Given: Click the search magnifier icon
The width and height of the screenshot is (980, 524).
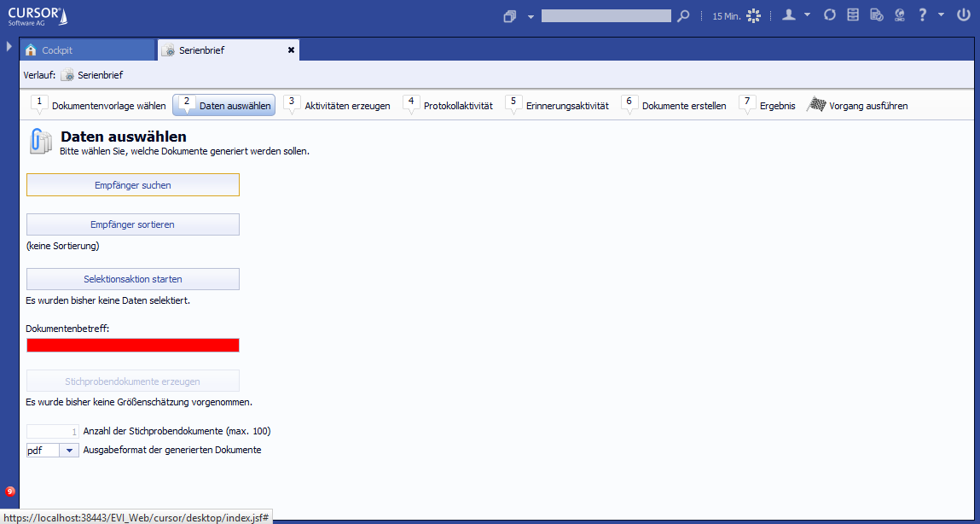Looking at the screenshot, I should click(x=682, y=15).
